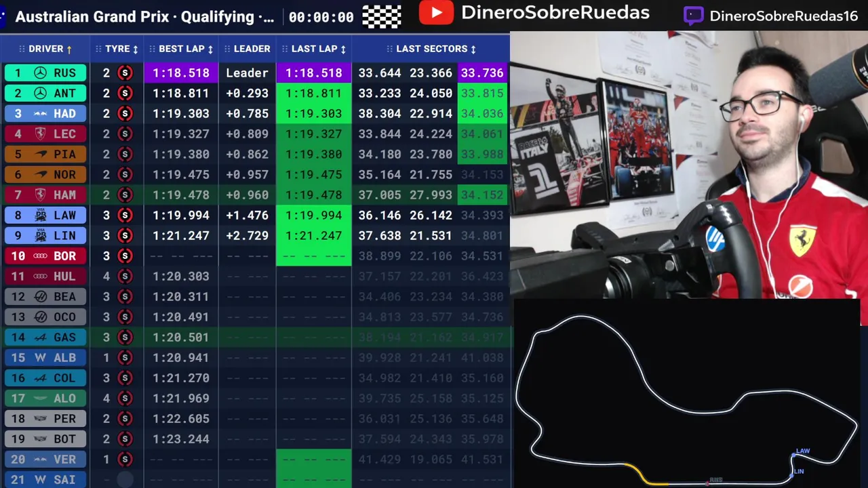Click the Williams logo in the ALB row
Screen dimensions: 868x488
click(40, 357)
